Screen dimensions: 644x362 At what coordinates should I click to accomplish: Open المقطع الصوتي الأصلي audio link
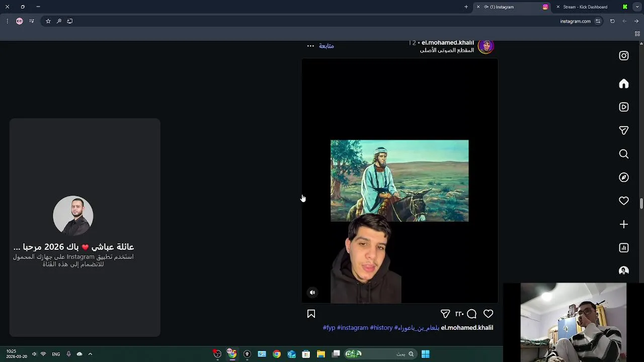(x=447, y=50)
